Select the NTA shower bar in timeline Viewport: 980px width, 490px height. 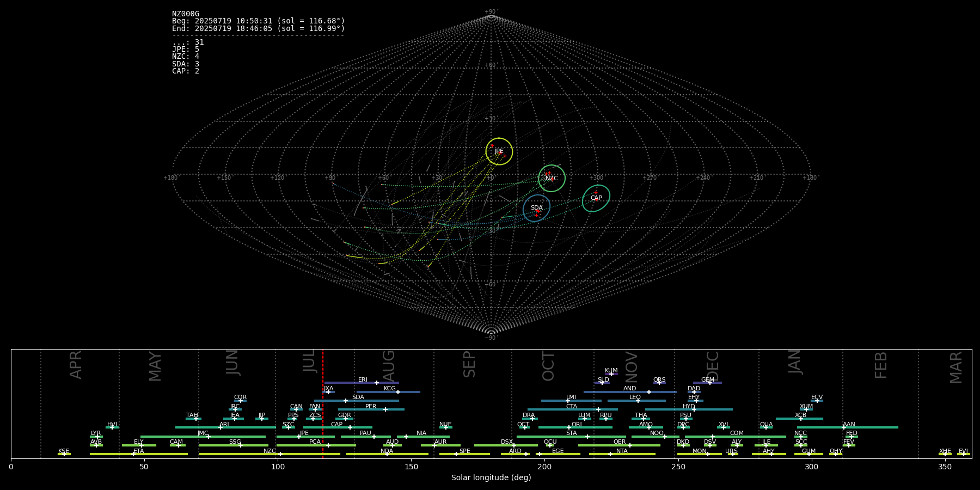[622, 454]
